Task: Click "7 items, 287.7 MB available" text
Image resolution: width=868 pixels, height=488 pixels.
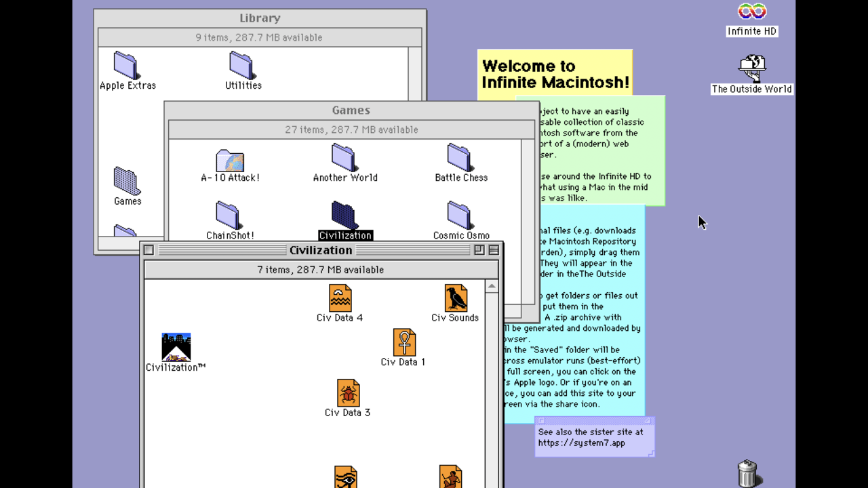Action: pos(321,270)
